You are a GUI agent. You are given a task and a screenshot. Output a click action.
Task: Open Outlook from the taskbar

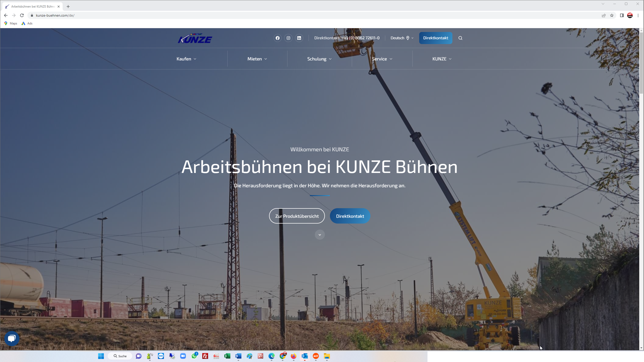click(x=305, y=356)
